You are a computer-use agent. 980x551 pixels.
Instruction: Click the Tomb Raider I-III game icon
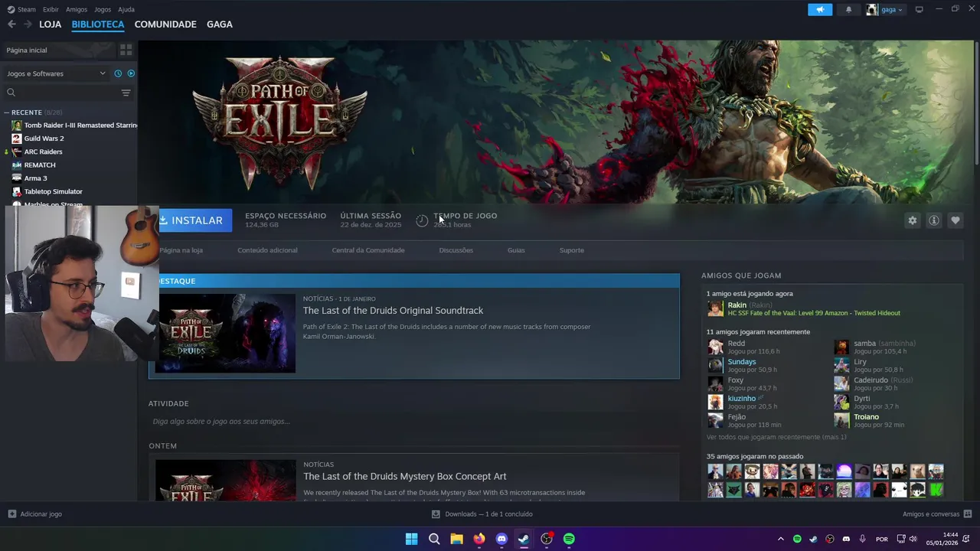click(17, 125)
